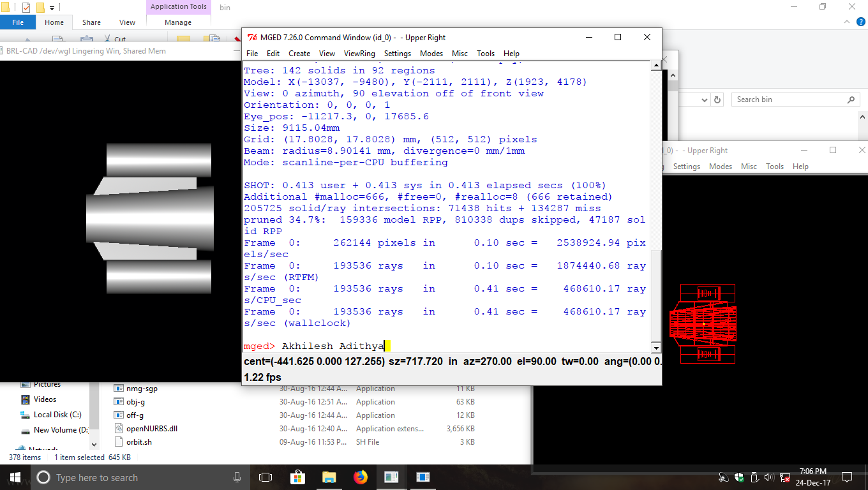Select Pictures in Explorer navigation pane

47,384
